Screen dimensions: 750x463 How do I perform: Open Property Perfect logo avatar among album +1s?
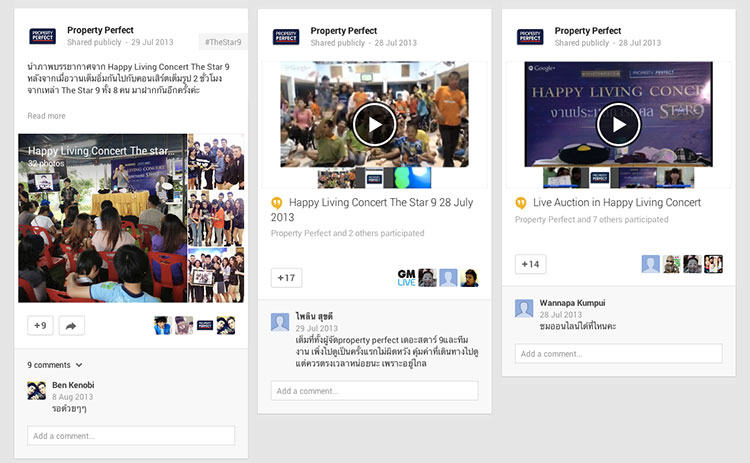(x=205, y=326)
